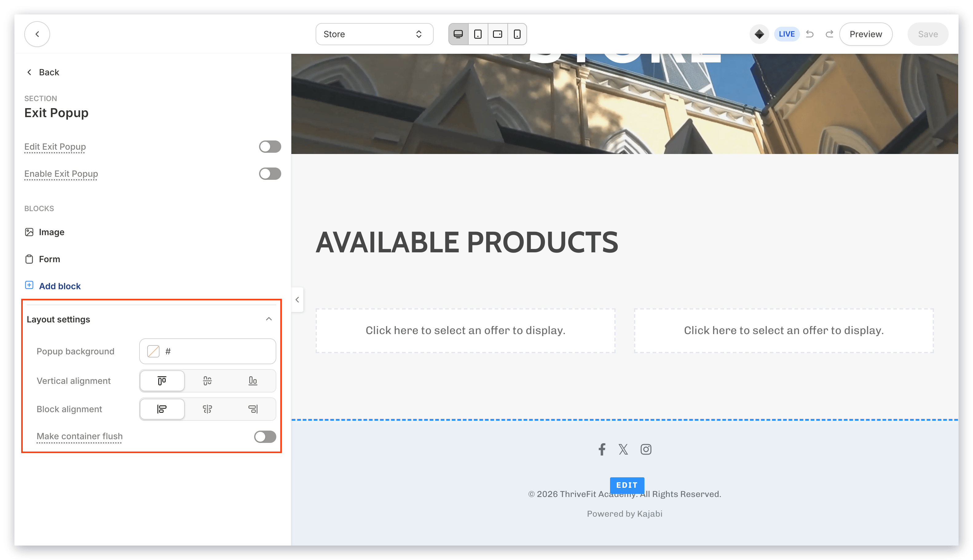This screenshot has height=560, width=973.
Task: Align vertically to center
Action: tap(207, 381)
